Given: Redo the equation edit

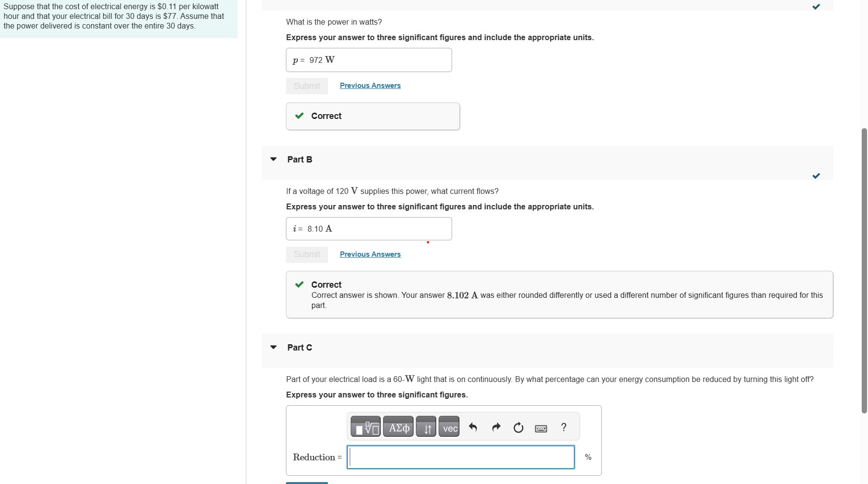Looking at the screenshot, I should [x=496, y=427].
